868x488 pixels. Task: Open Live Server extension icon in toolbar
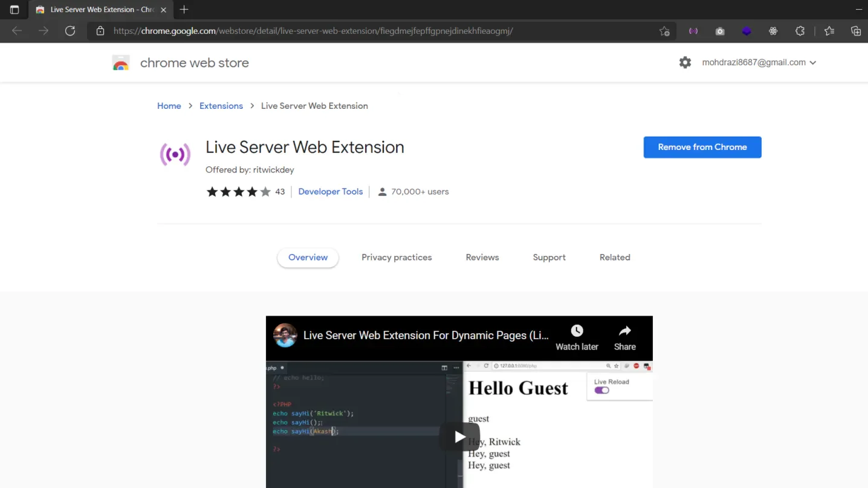[693, 31]
